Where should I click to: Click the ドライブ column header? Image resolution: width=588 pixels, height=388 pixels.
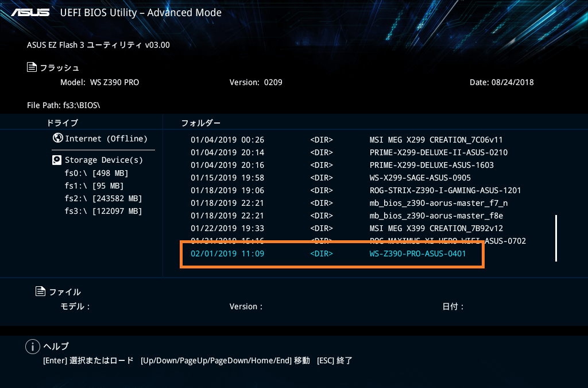pos(62,122)
